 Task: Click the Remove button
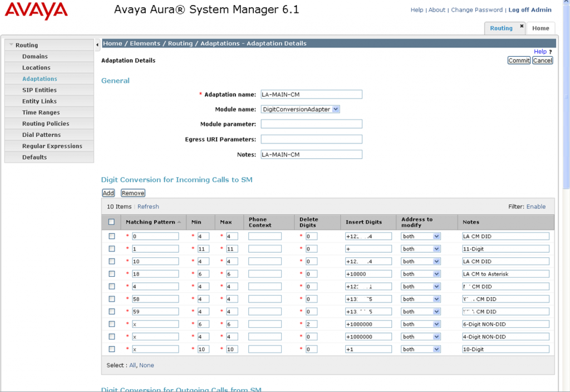(132, 193)
